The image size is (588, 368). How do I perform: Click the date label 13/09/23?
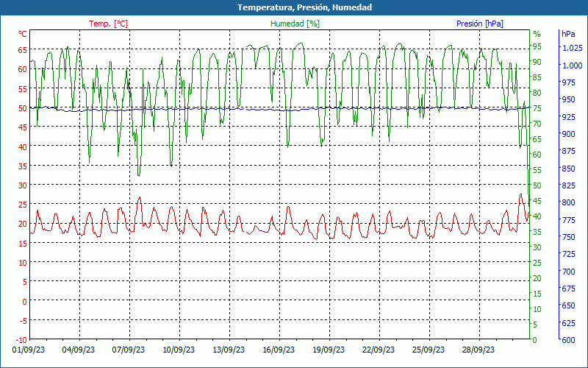pyautogui.click(x=229, y=350)
